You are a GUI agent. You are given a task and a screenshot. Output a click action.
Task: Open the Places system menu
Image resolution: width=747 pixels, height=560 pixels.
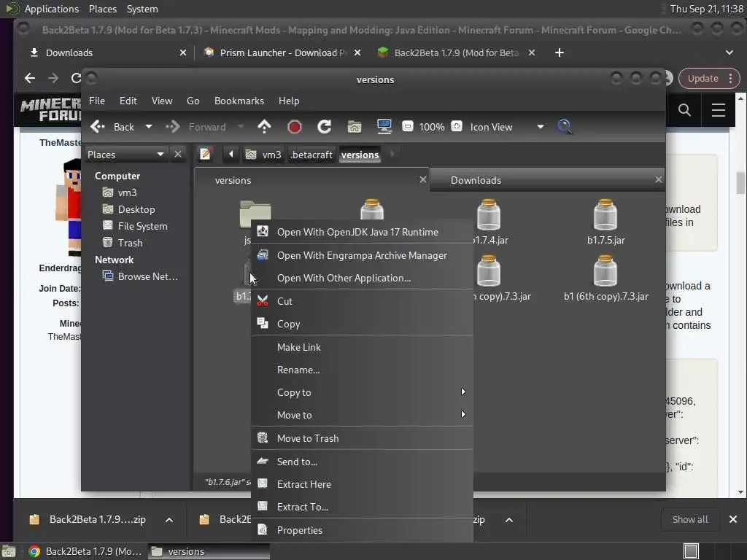click(x=102, y=9)
